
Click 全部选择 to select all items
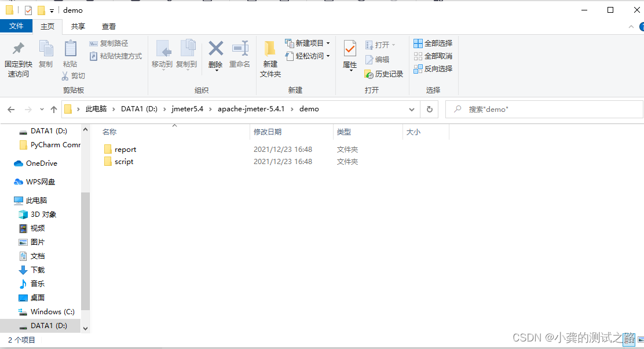[432, 43]
